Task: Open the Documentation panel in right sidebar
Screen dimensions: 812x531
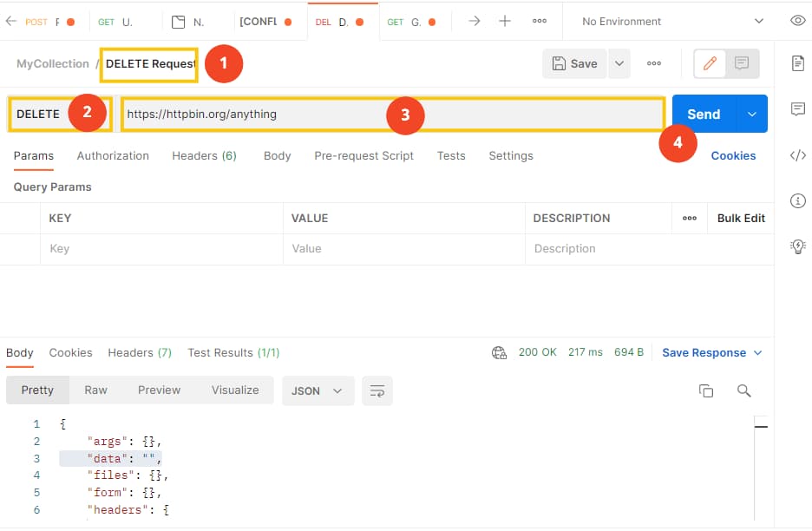Action: [797, 63]
